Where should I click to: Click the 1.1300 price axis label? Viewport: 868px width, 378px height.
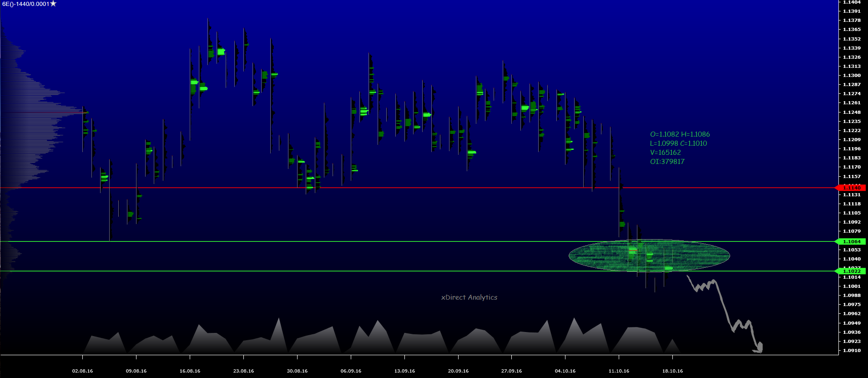tap(852, 76)
